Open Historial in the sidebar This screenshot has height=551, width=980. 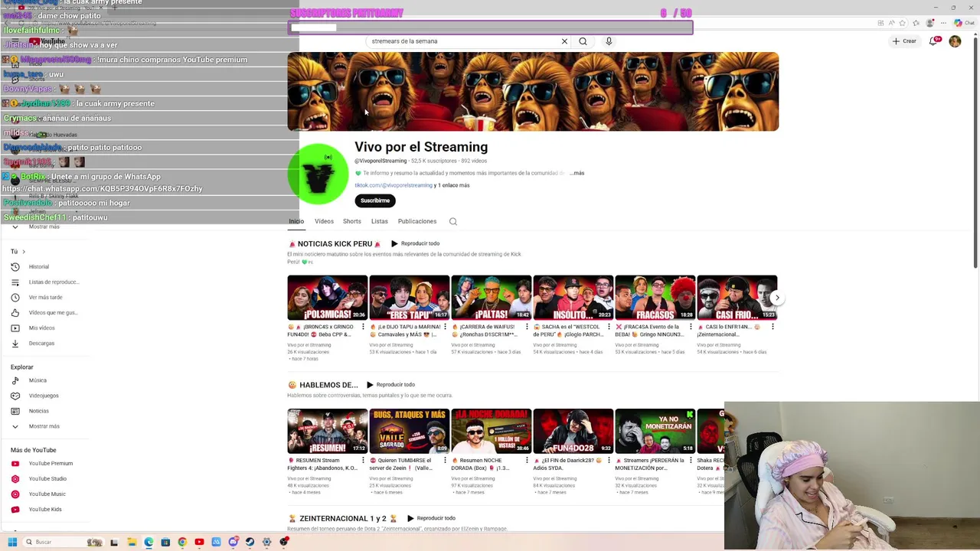coord(39,266)
